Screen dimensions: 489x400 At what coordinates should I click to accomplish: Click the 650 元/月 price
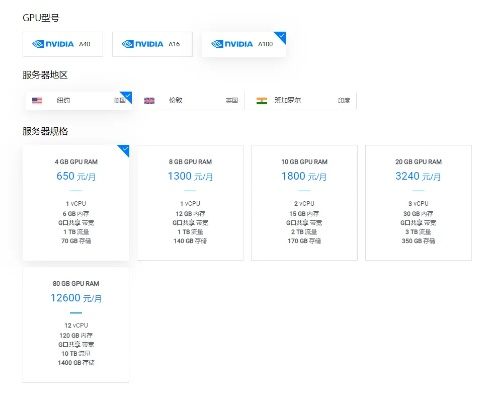[x=76, y=176]
